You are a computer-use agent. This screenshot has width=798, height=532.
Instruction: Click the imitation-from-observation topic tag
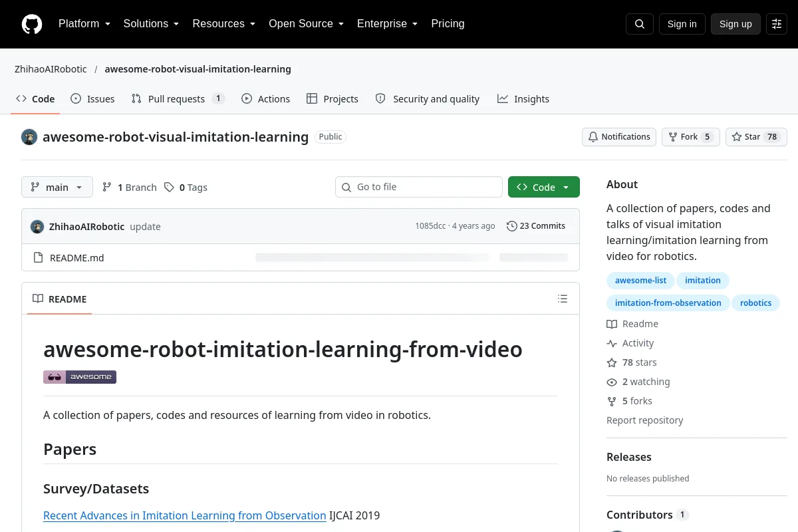click(668, 303)
